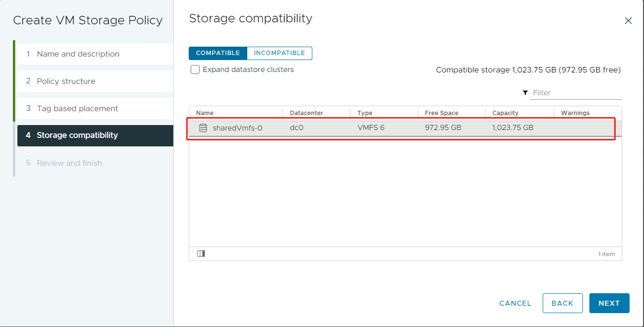Sort by the Type column header
The image size is (644, 327).
(x=365, y=113)
